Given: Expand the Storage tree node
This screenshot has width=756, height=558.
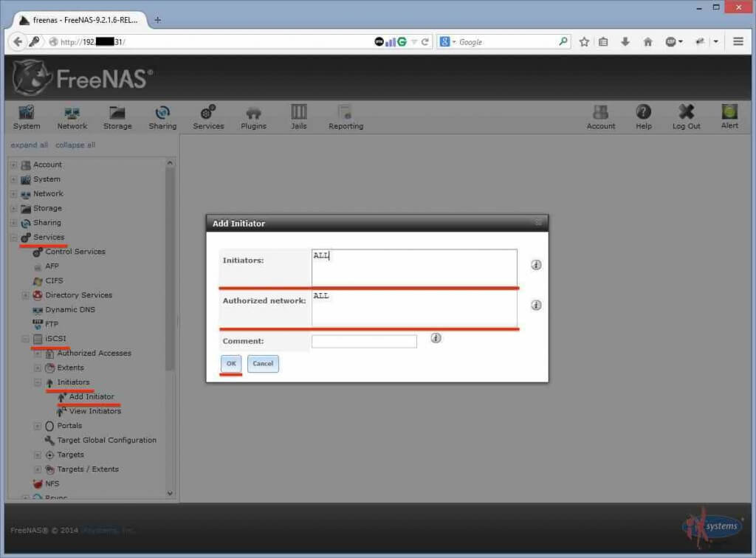Looking at the screenshot, I should 13,209.
